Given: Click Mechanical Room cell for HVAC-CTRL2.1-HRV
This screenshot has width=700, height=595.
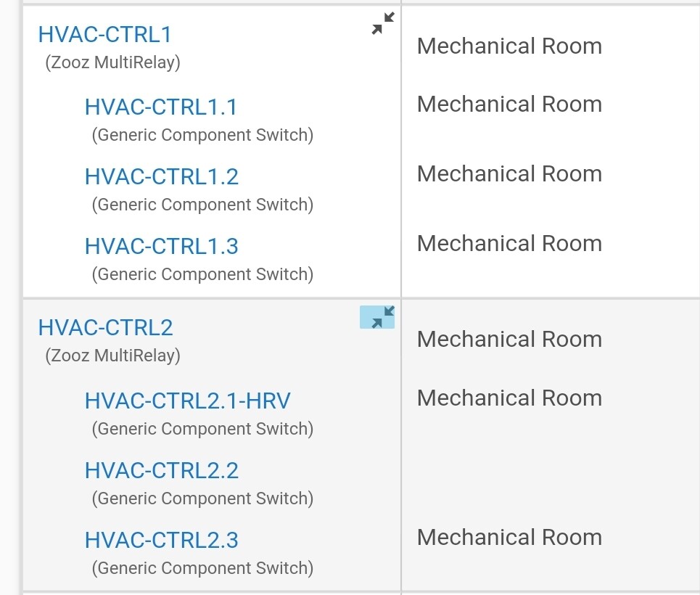Looking at the screenshot, I should (x=509, y=398).
